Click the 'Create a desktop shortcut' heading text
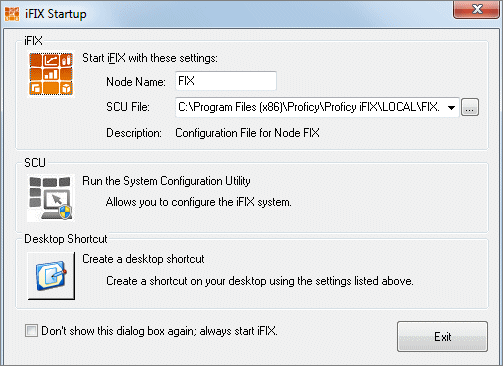The image size is (503, 366). (143, 259)
